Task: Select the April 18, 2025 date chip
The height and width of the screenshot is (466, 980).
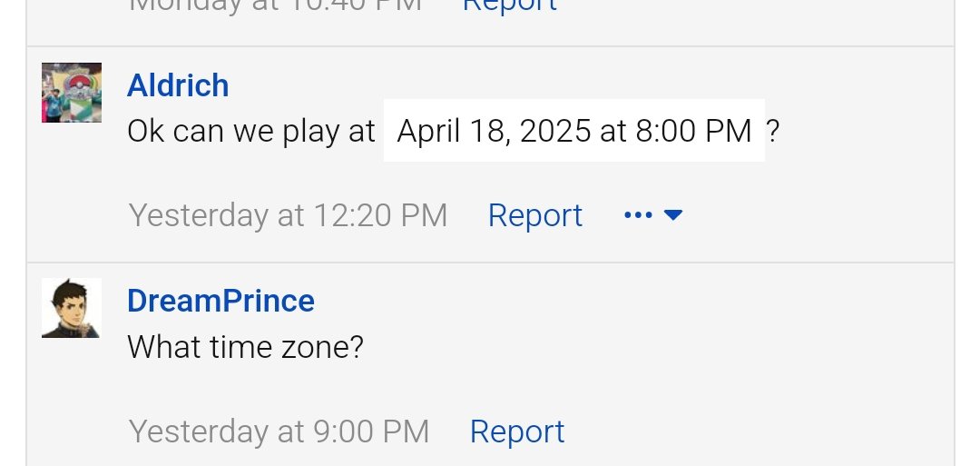Action: [573, 131]
